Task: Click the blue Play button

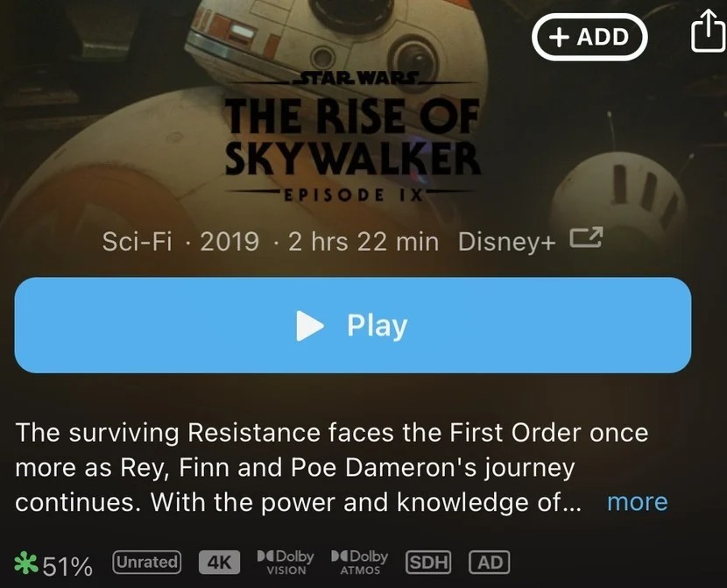Action: [353, 325]
